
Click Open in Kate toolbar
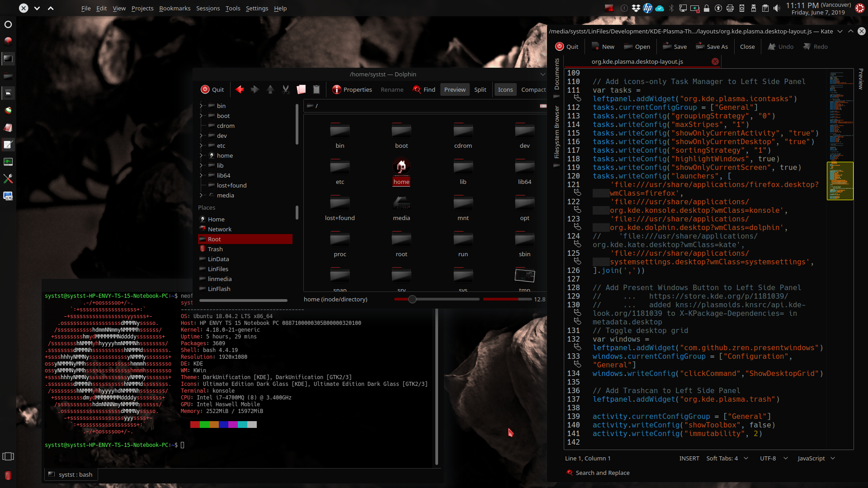(x=637, y=47)
